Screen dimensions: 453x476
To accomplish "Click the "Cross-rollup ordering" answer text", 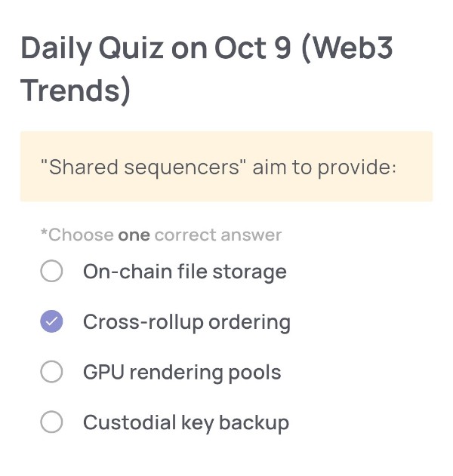I will click(x=186, y=322).
